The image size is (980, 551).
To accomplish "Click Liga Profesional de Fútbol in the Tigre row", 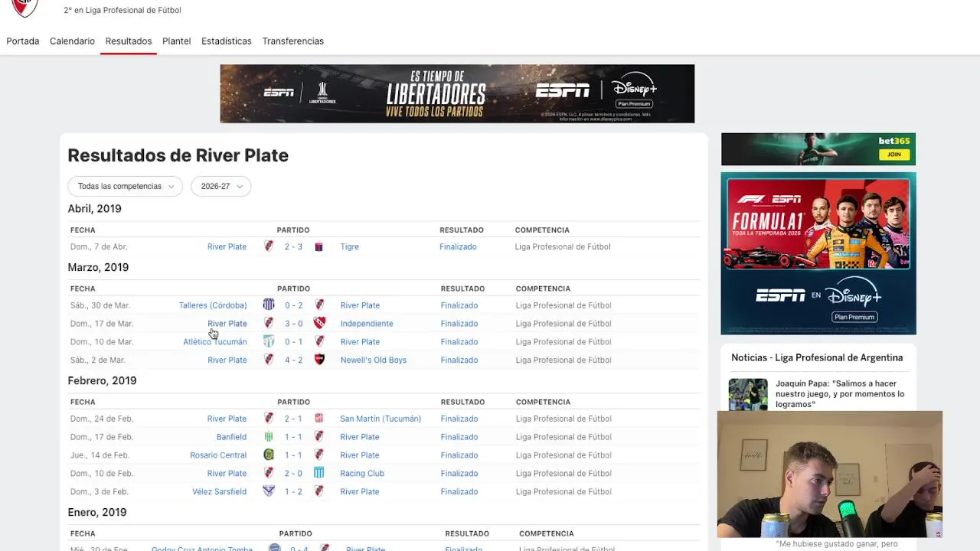I will (x=563, y=246).
